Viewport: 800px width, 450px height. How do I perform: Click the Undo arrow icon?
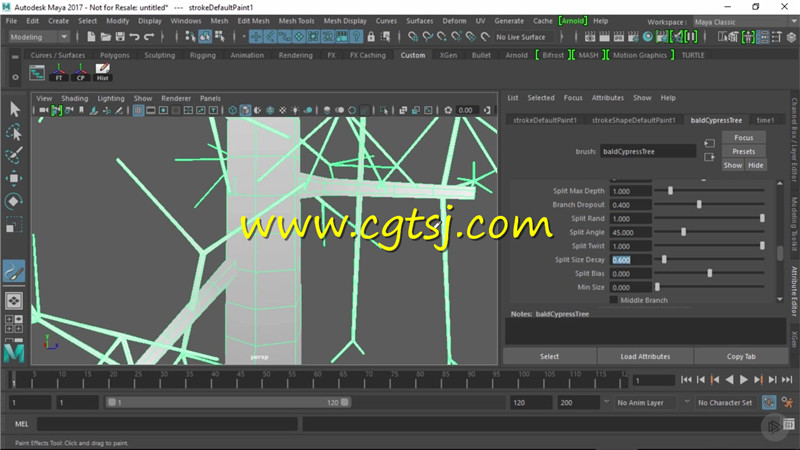pos(134,37)
